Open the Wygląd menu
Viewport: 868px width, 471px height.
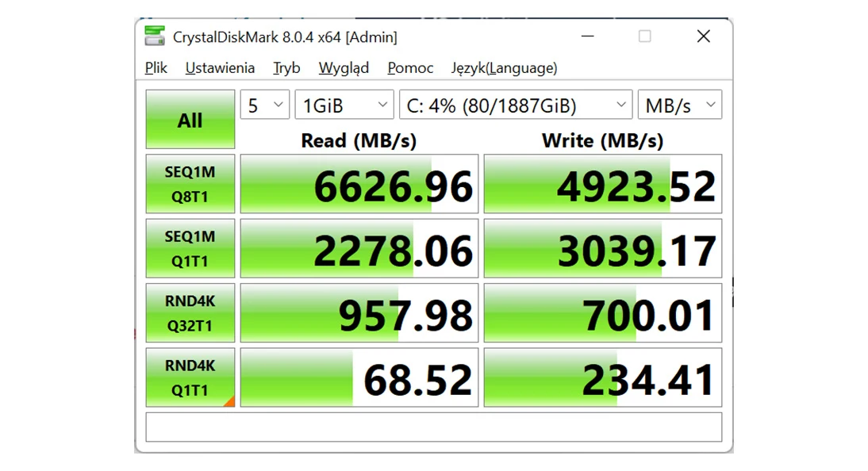344,68
